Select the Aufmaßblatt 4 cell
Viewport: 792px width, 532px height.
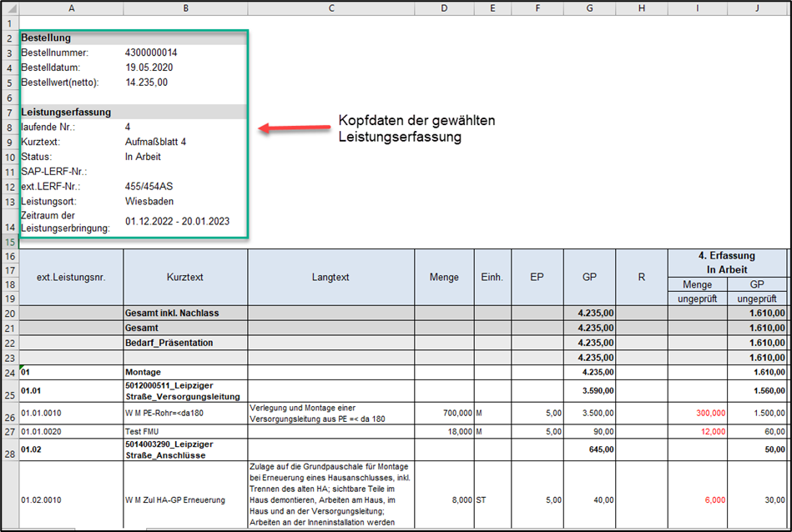tap(155, 142)
